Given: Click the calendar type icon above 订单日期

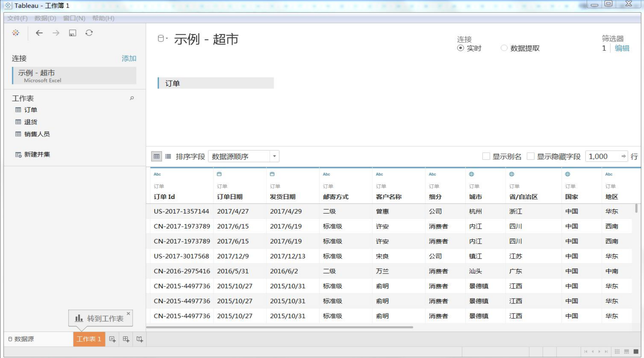Looking at the screenshot, I should (219, 174).
